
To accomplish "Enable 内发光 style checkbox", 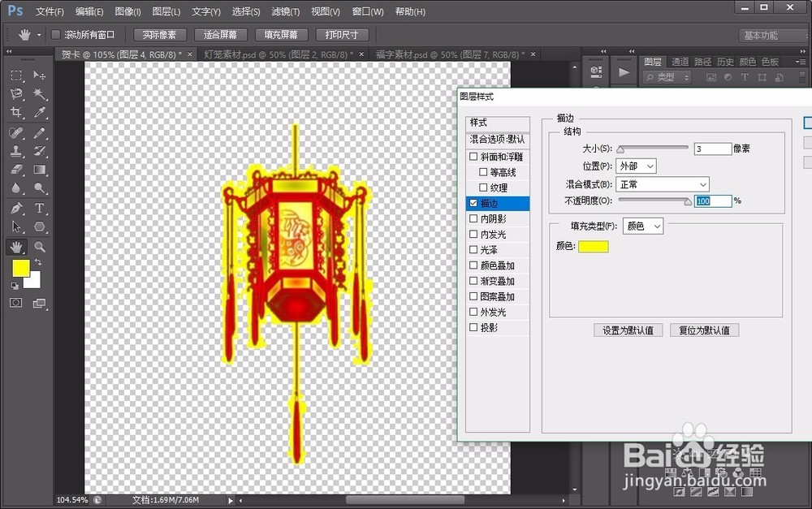I will [473, 234].
